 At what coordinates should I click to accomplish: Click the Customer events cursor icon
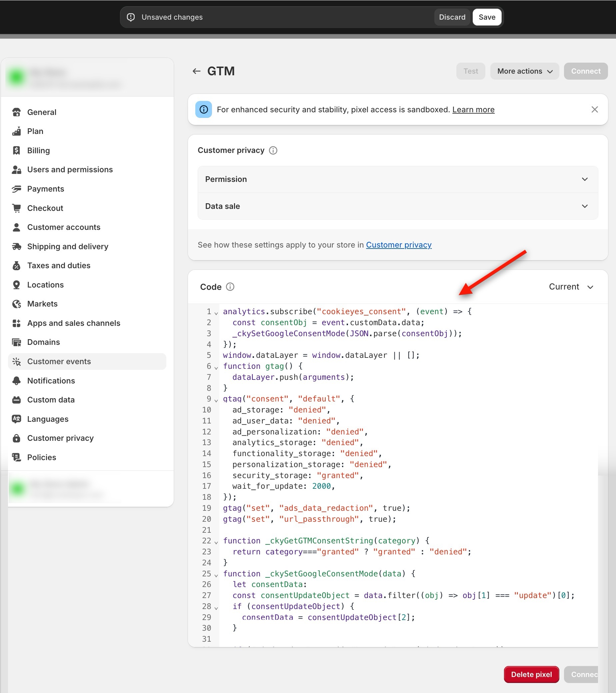pyautogui.click(x=16, y=361)
